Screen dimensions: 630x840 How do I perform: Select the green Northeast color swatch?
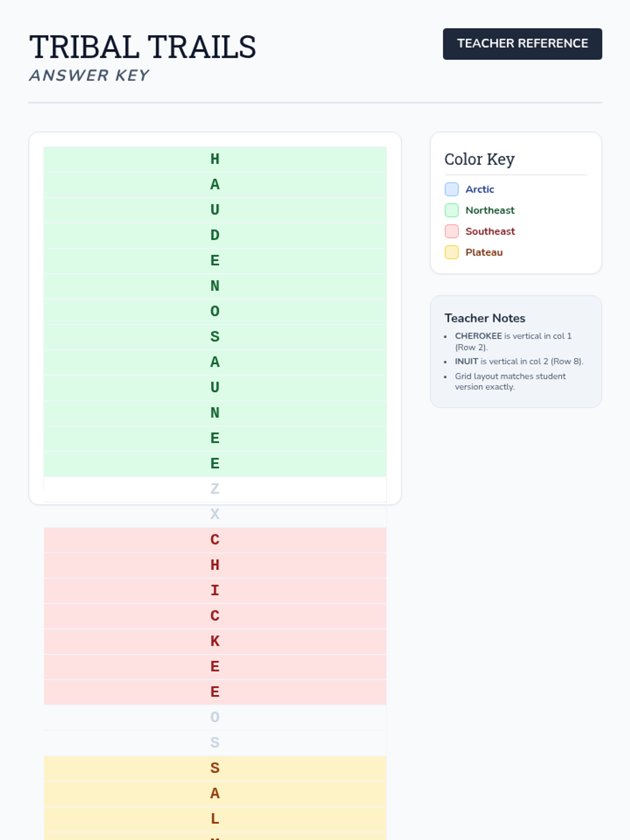(451, 211)
